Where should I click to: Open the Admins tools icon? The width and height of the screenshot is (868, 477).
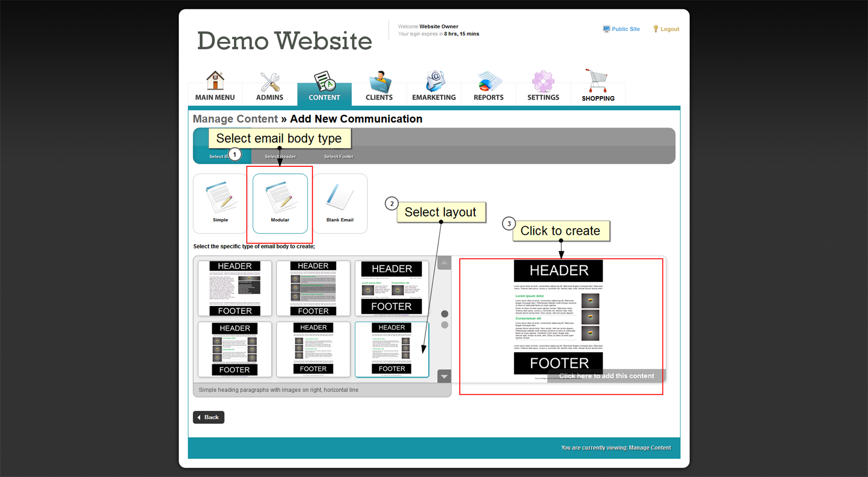tap(270, 82)
